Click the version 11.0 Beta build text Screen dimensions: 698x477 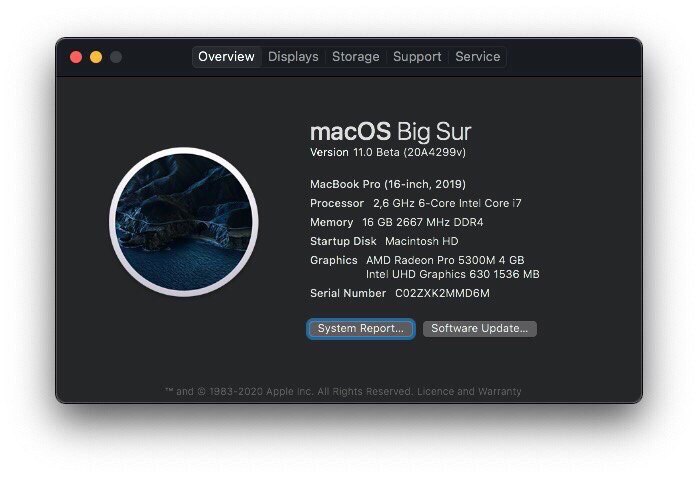388,153
